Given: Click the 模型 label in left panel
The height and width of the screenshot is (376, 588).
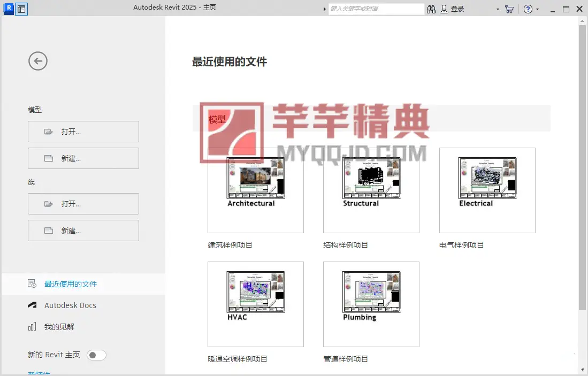Looking at the screenshot, I should point(34,110).
